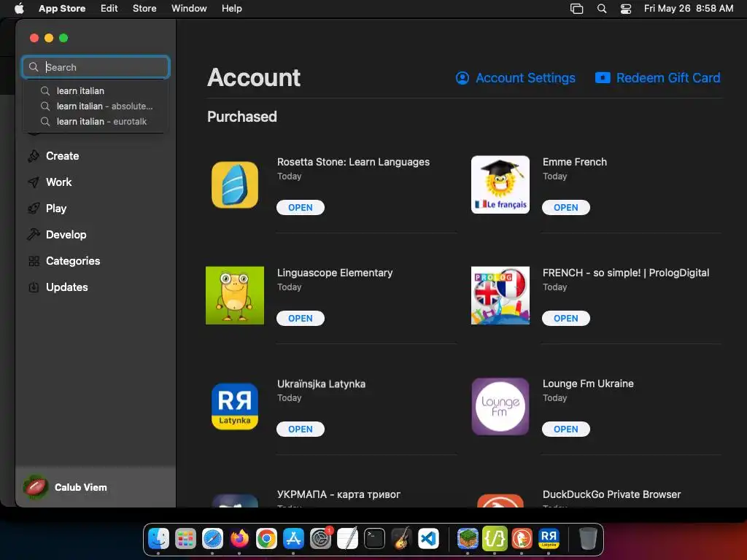The width and height of the screenshot is (747, 560).
Task: Click the 'Rosetta Stone: Learn Languages' title
Action: [x=354, y=162]
